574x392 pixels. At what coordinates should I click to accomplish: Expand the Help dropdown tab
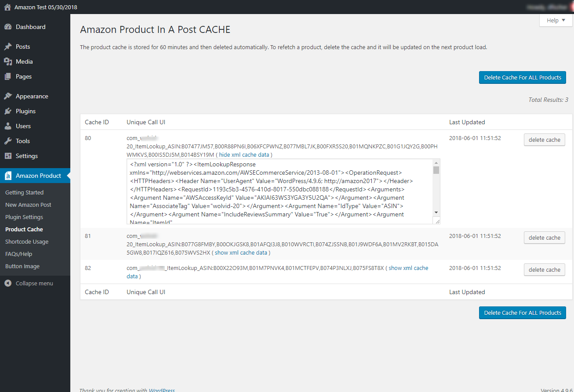[x=556, y=21]
